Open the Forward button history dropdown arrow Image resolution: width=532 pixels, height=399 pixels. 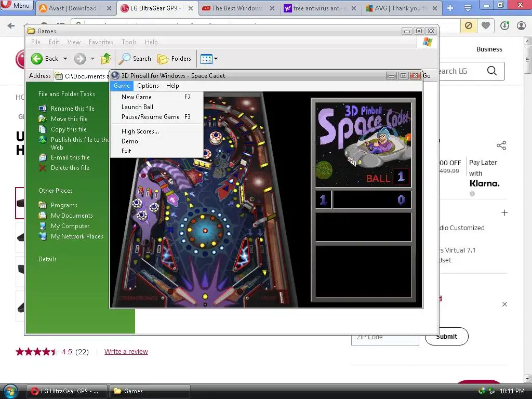coord(92,59)
